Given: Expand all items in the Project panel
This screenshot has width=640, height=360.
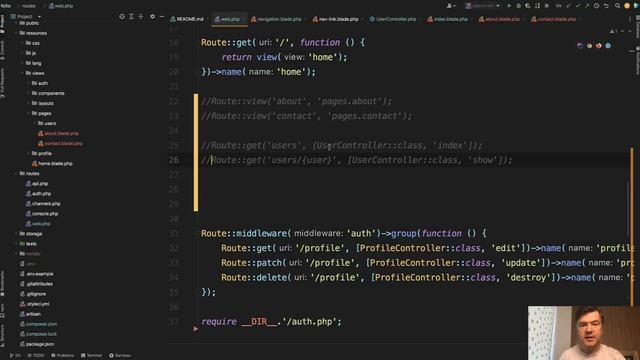Looking at the screenshot, I should 131,16.
